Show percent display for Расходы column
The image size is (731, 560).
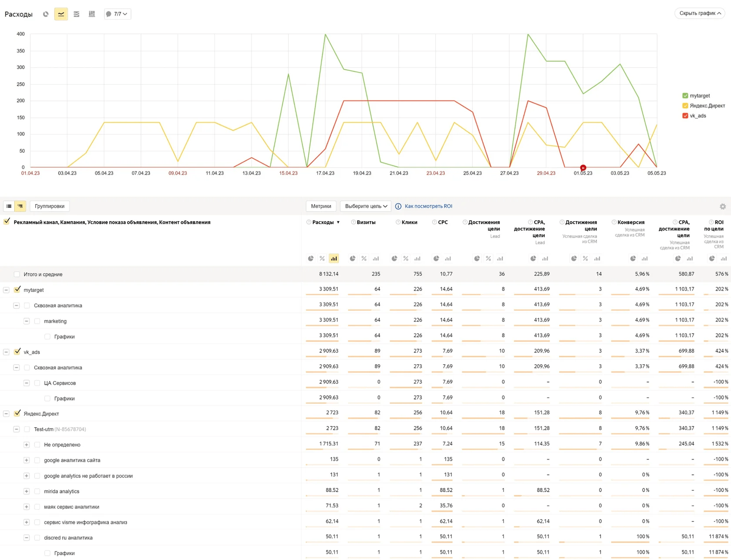pyautogui.click(x=322, y=258)
